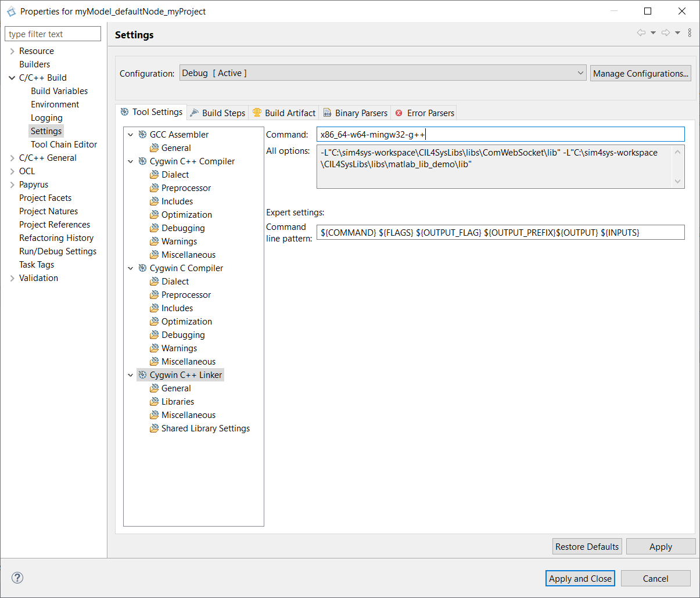
Task: Expand the C/C++ General node
Action: tap(12, 158)
